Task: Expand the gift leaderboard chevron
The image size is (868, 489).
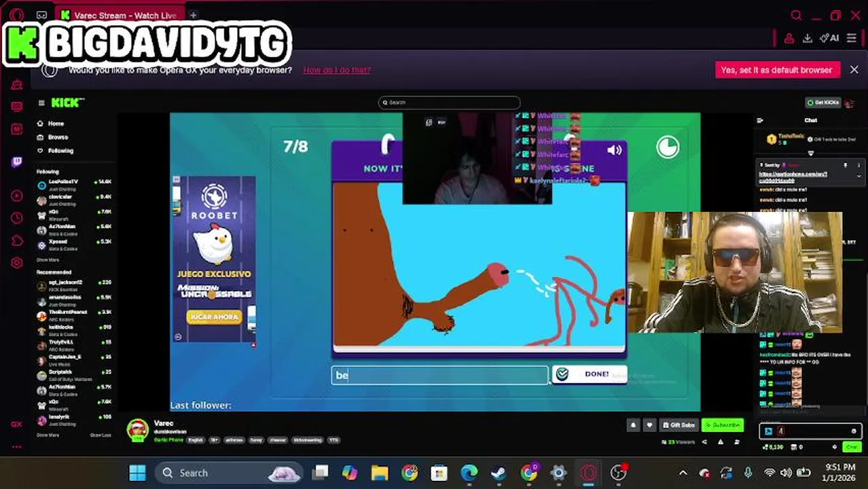Action: [810, 153]
